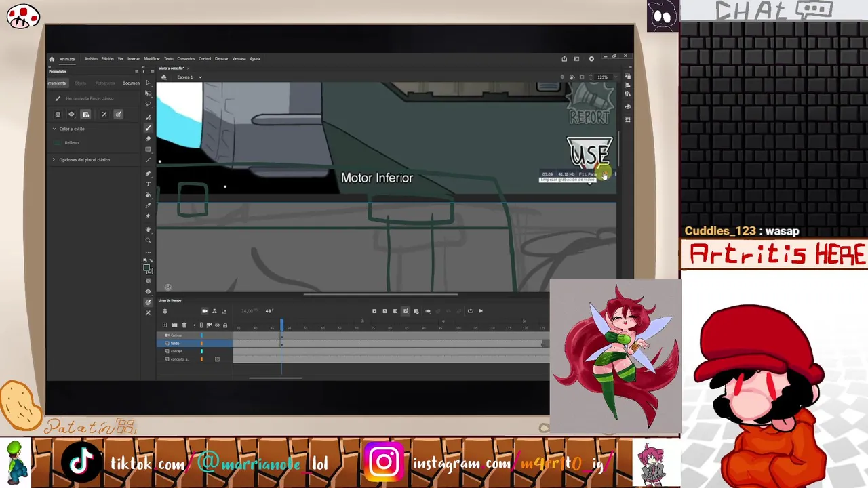
Task: Click the TikTok logo in overlay
Action: tap(81, 462)
